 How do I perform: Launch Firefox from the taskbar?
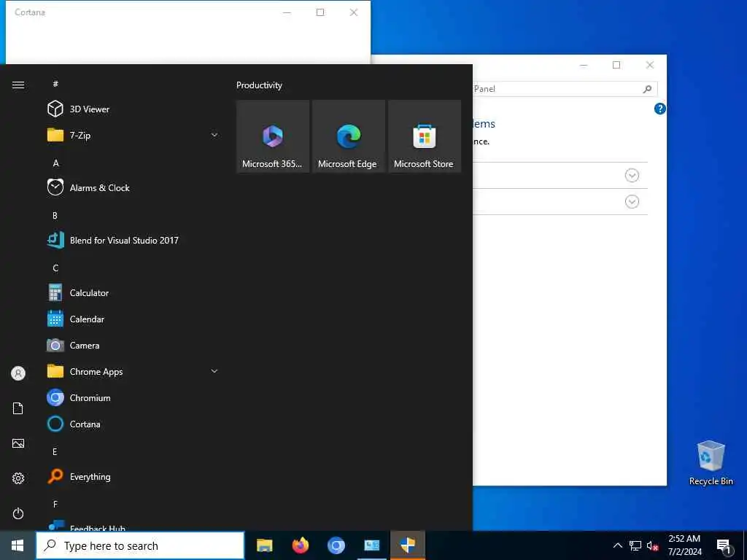[301, 545]
